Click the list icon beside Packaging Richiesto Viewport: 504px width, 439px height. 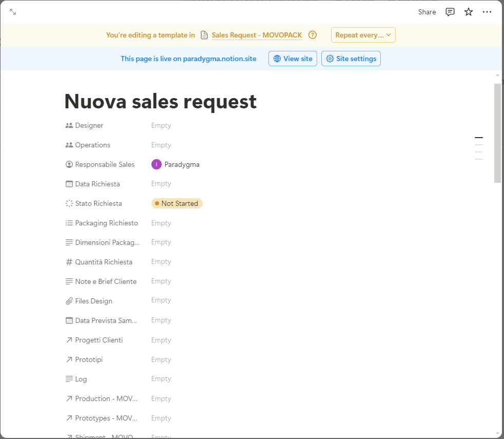tap(69, 222)
